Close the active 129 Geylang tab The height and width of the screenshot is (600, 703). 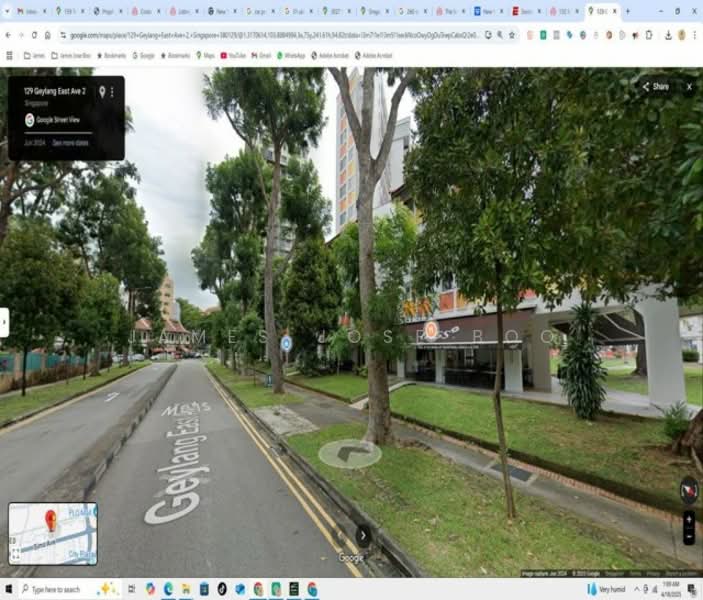pos(614,11)
